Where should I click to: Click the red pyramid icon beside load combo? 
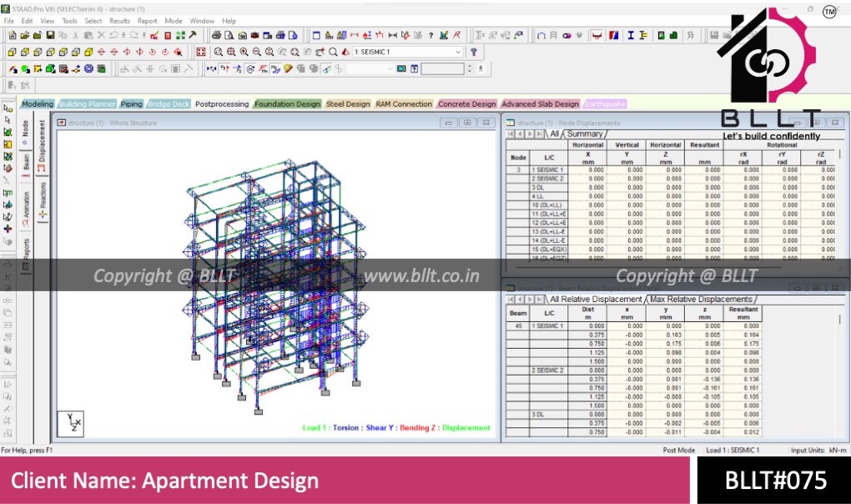[345, 52]
